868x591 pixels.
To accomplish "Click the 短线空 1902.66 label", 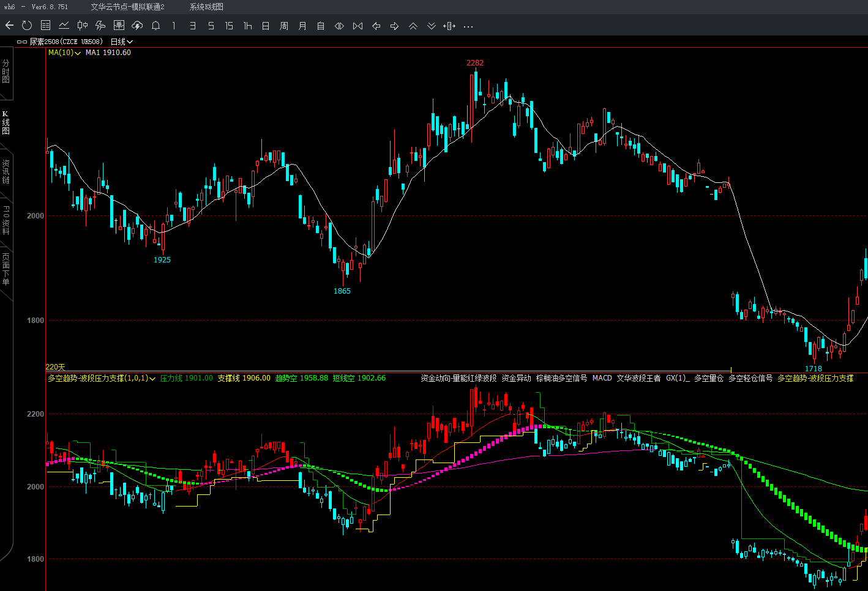I will pos(359,378).
